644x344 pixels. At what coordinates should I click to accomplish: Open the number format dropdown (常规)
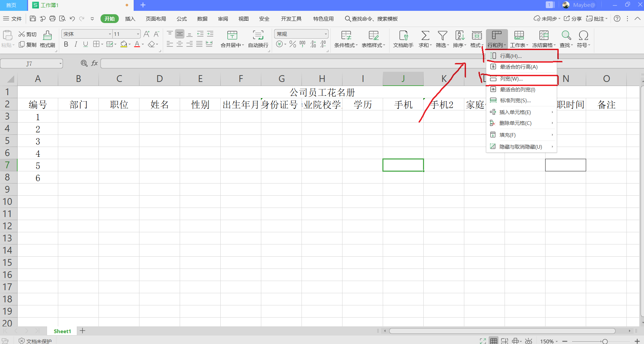point(326,34)
